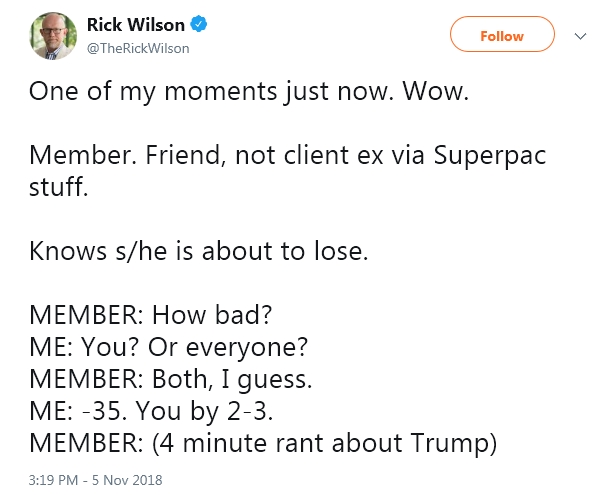Click the 'MEMBER: How bad?' line
The image size is (616, 495).
150,315
